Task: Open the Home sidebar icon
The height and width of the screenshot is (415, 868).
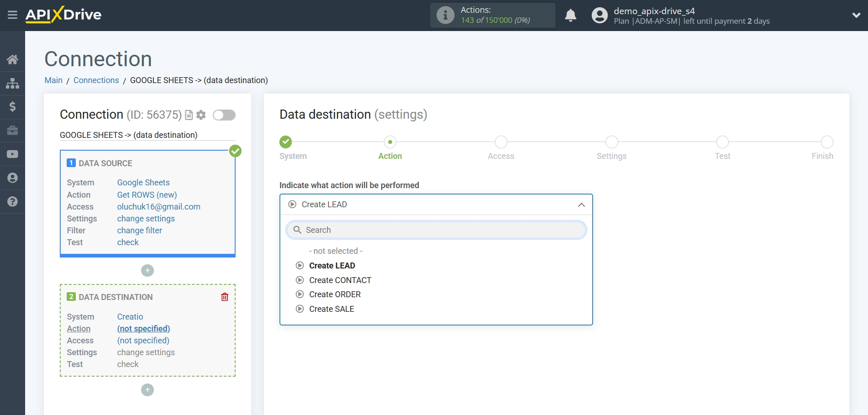Action: 12,59
